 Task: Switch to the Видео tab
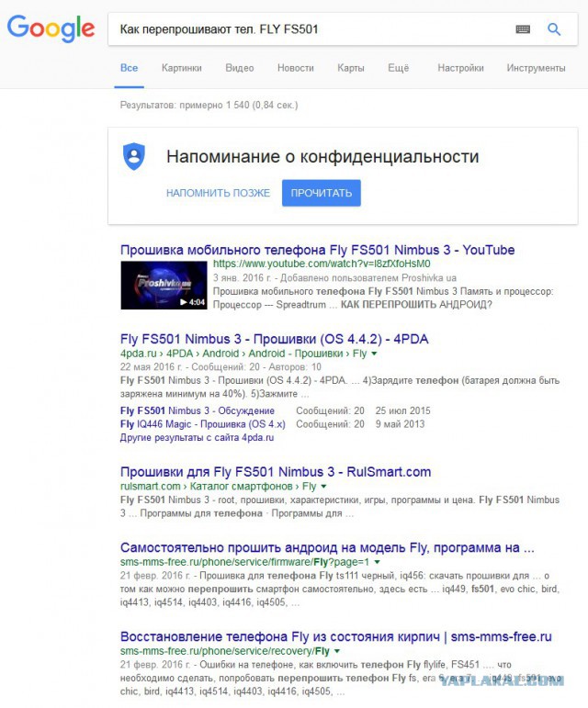point(240,68)
